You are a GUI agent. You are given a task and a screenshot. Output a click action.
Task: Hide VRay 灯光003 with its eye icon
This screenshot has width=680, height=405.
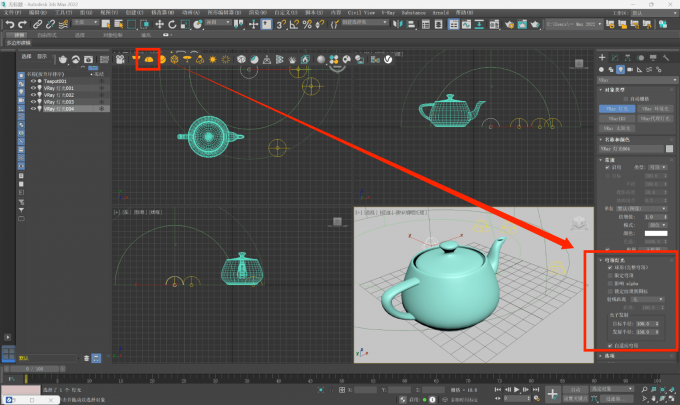pos(33,102)
